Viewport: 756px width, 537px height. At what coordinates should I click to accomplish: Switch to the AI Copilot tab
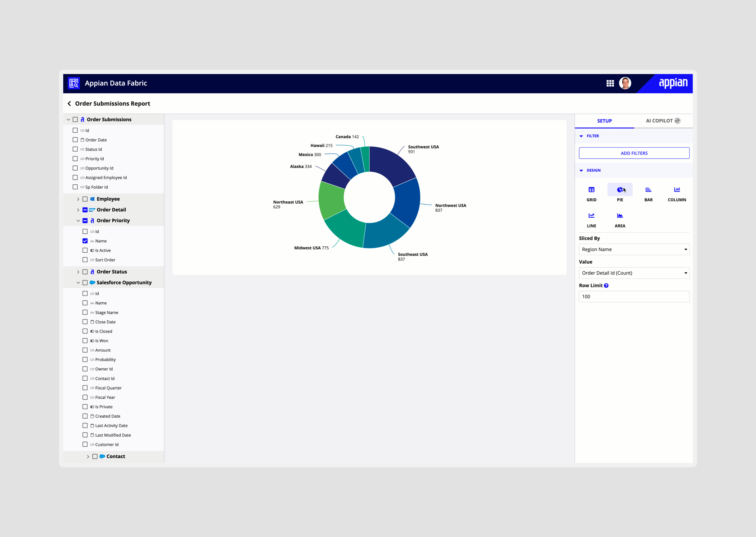662,121
